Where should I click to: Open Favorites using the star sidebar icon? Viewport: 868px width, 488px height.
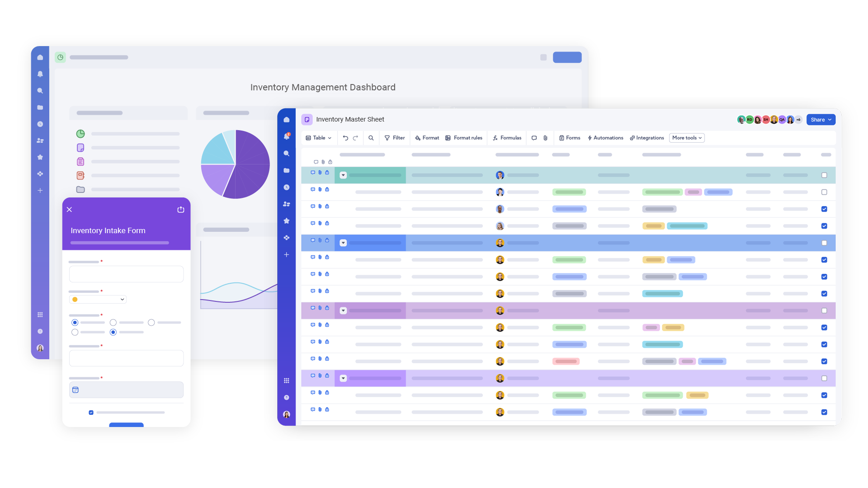click(286, 221)
